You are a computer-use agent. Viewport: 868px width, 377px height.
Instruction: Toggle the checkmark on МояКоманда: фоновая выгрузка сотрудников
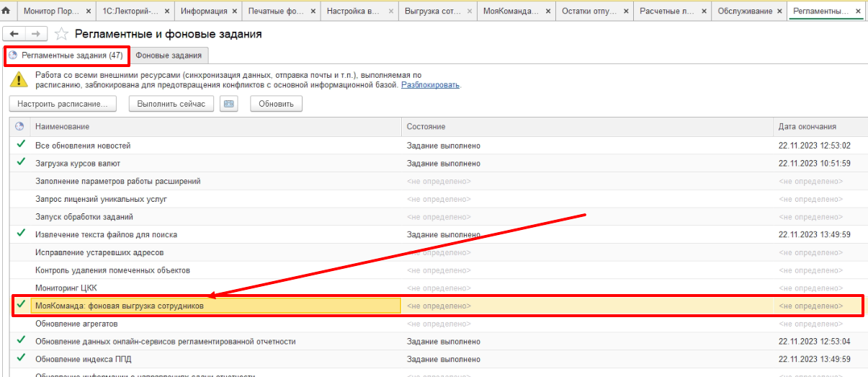click(21, 305)
